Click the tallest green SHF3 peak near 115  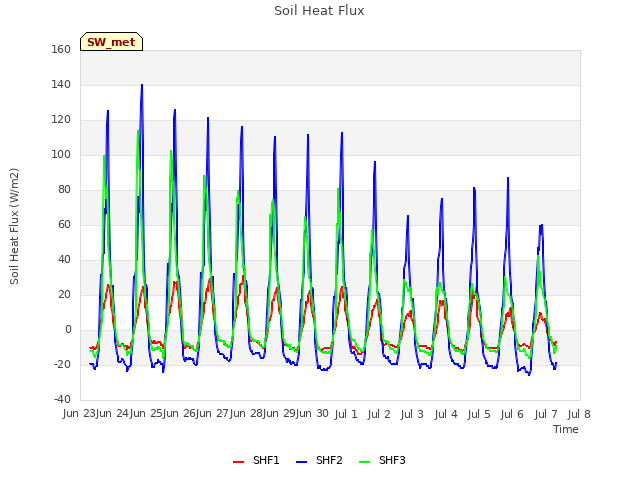[x=138, y=131]
